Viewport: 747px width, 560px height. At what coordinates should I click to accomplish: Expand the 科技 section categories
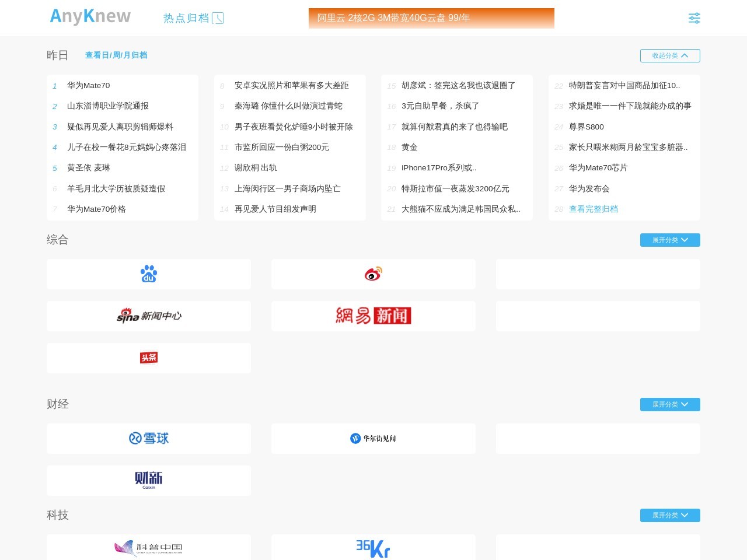[670, 515]
